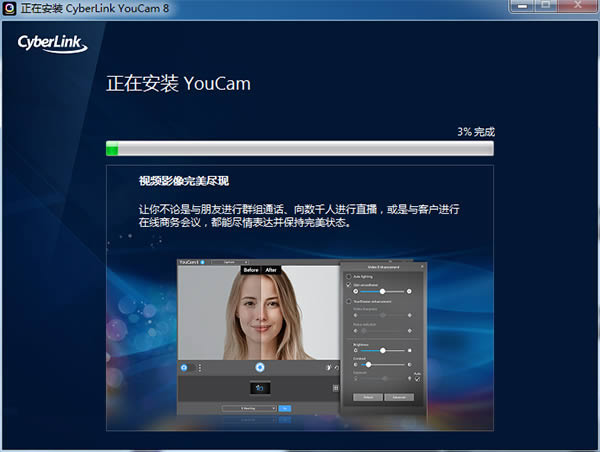Click the enhancement icon left of undo

coord(328,367)
